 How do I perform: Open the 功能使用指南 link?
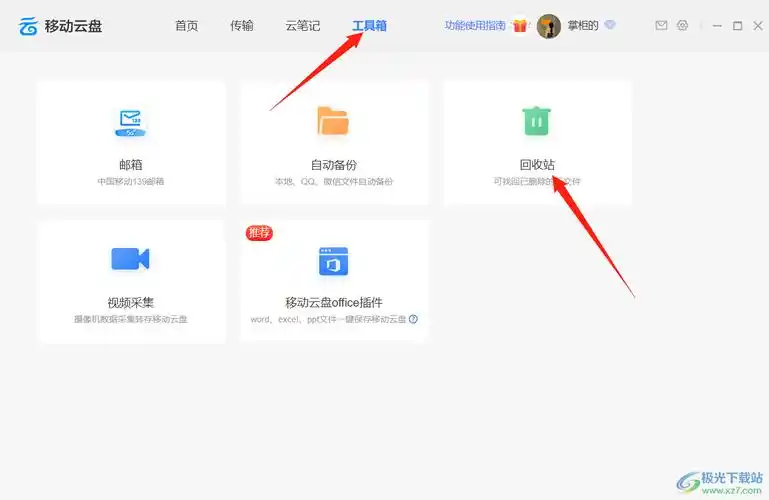pyautogui.click(x=475, y=25)
